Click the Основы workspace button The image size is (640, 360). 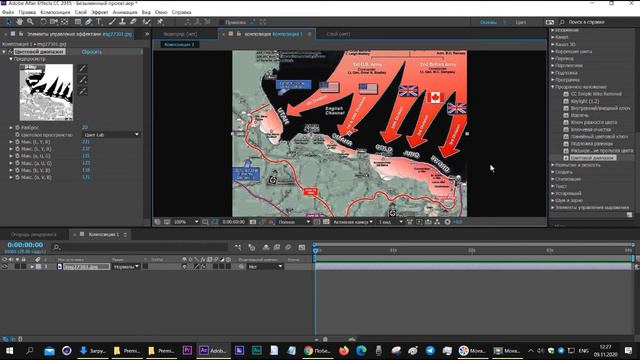(488, 22)
